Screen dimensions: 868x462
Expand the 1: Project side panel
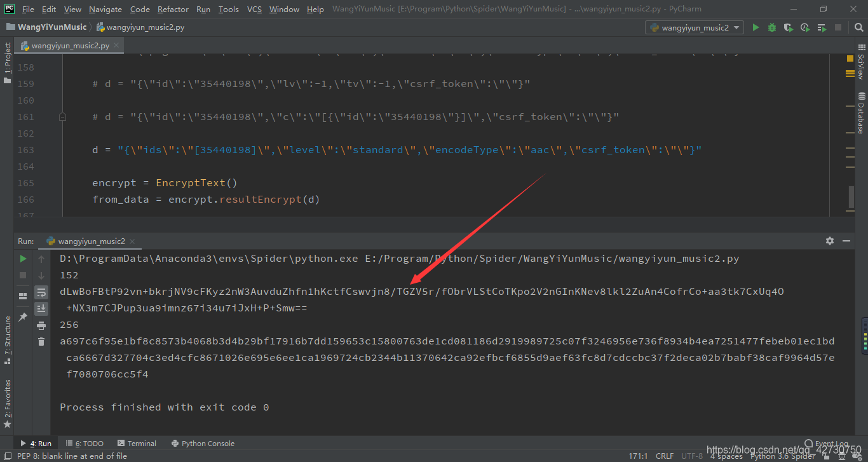(8, 62)
